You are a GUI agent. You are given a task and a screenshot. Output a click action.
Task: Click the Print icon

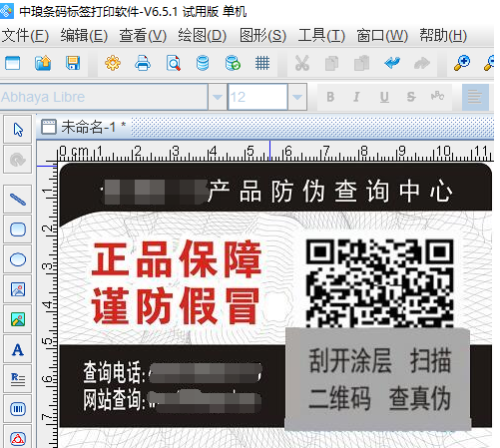(143, 63)
